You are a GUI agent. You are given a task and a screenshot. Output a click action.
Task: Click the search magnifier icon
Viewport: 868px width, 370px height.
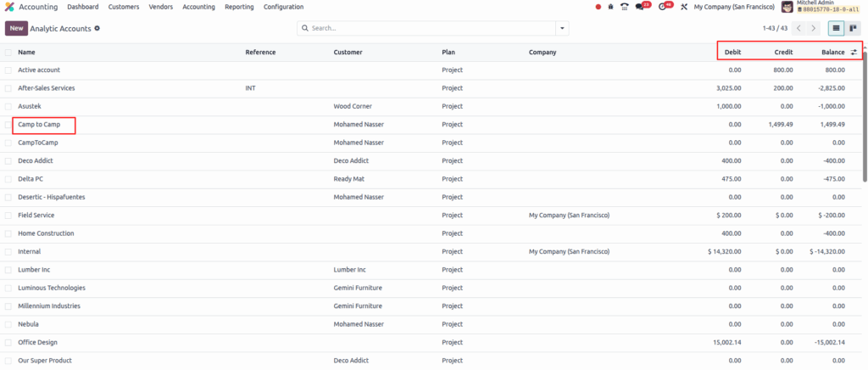click(305, 28)
